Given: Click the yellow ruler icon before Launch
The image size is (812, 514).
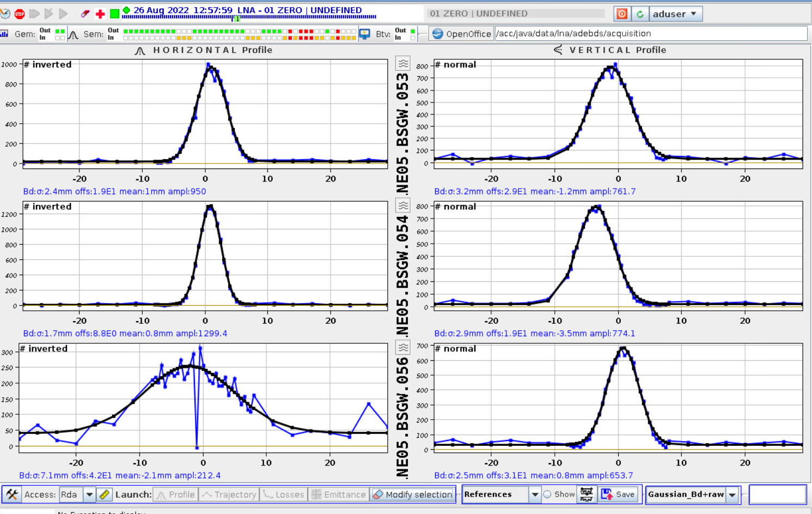Looking at the screenshot, I should [105, 494].
